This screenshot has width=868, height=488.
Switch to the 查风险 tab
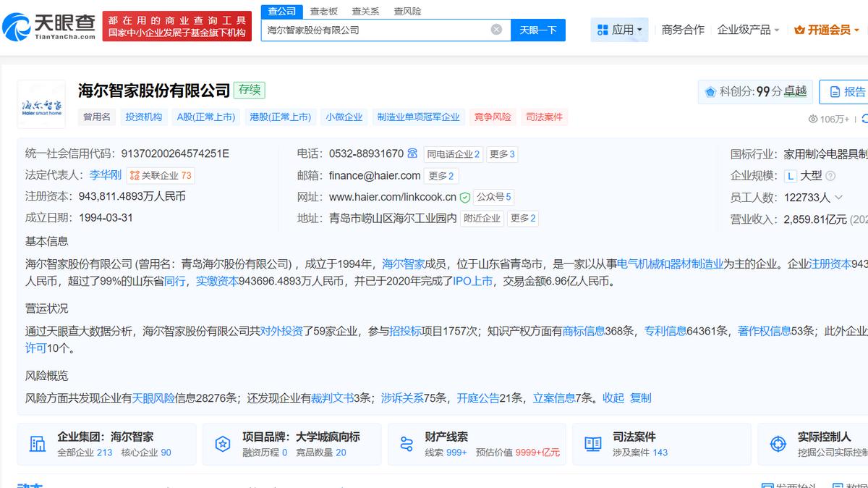pyautogui.click(x=407, y=11)
